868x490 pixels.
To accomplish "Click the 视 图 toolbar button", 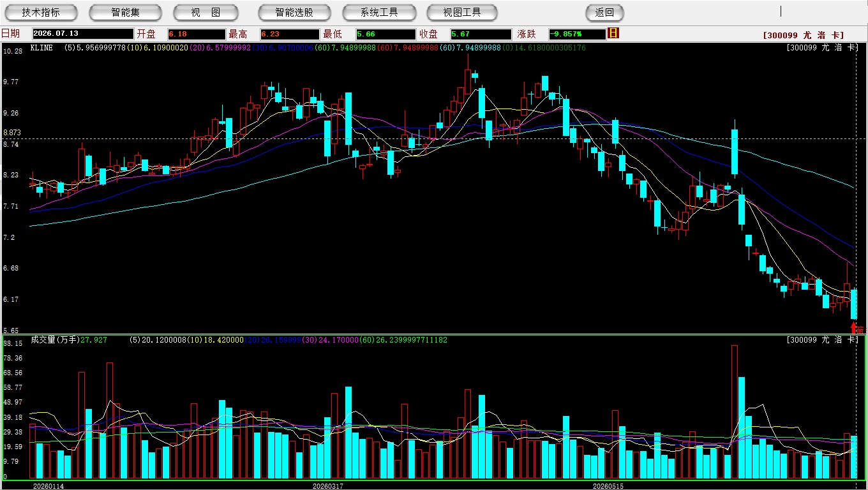I will [x=206, y=12].
